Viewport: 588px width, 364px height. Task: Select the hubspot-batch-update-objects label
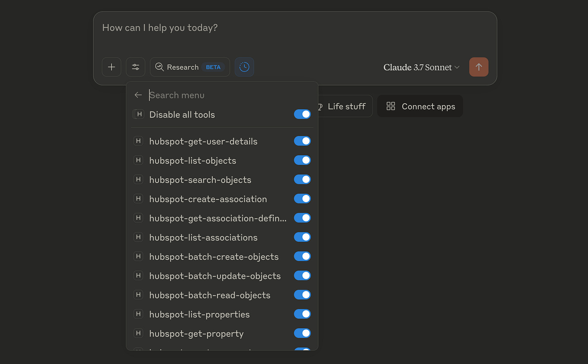pyautogui.click(x=215, y=276)
